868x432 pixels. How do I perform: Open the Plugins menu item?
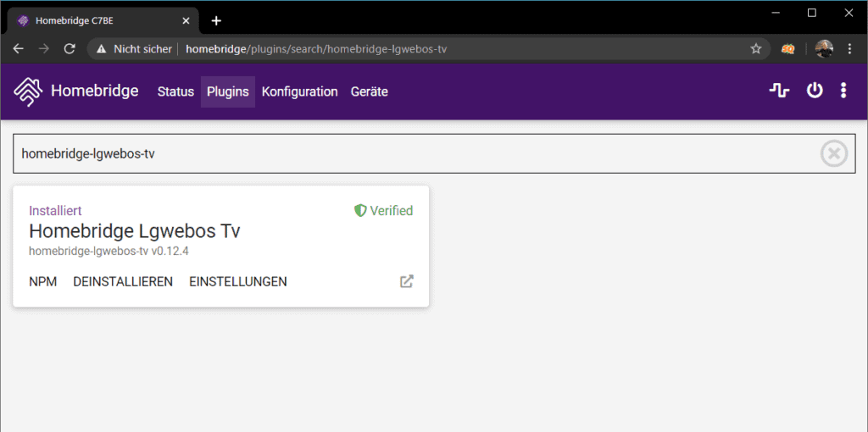pos(227,91)
